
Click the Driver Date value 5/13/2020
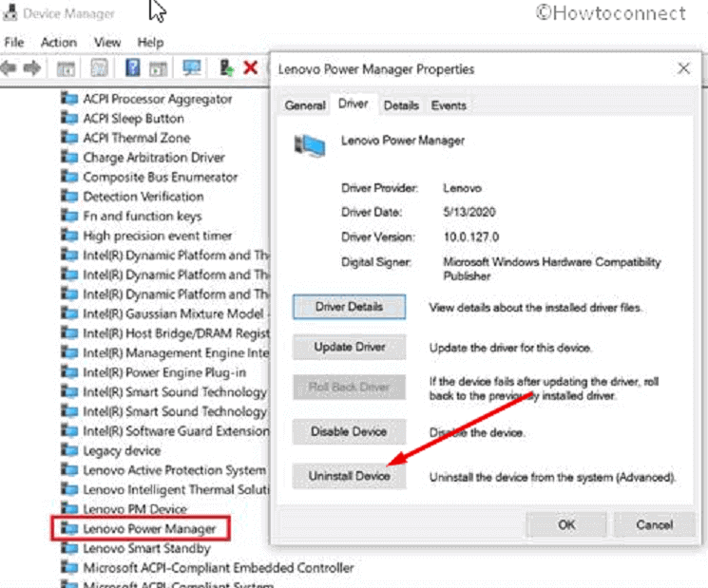coord(469,212)
